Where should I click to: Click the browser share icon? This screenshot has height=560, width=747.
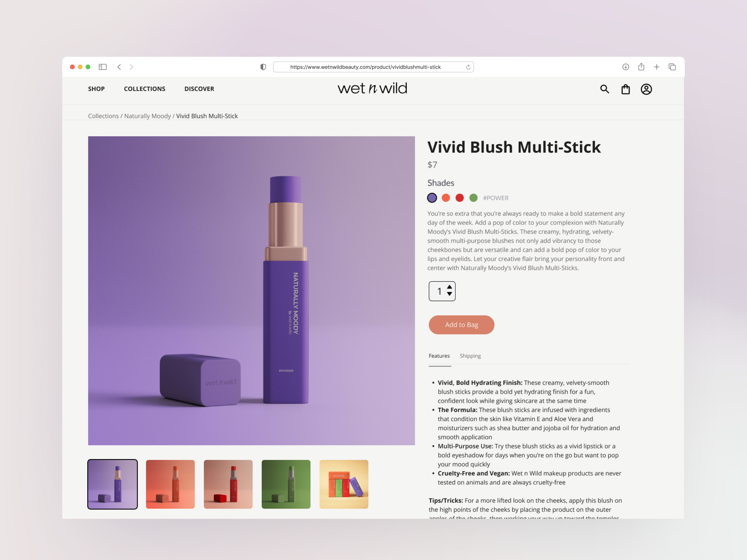click(x=641, y=66)
